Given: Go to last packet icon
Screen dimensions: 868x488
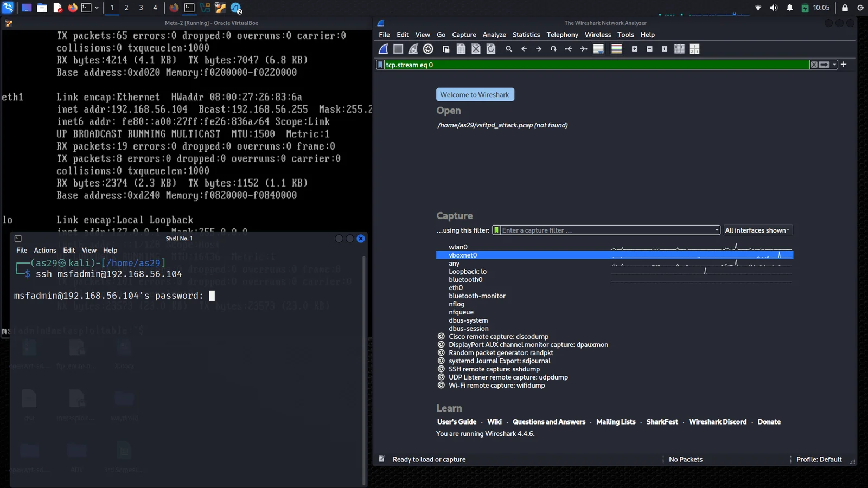Looking at the screenshot, I should pyautogui.click(x=584, y=49).
